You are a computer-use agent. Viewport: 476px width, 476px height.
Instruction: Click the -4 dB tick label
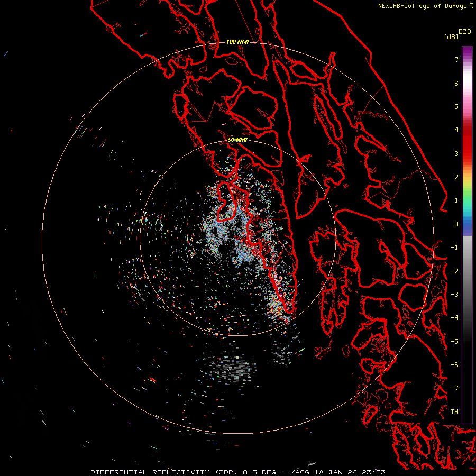click(x=454, y=317)
